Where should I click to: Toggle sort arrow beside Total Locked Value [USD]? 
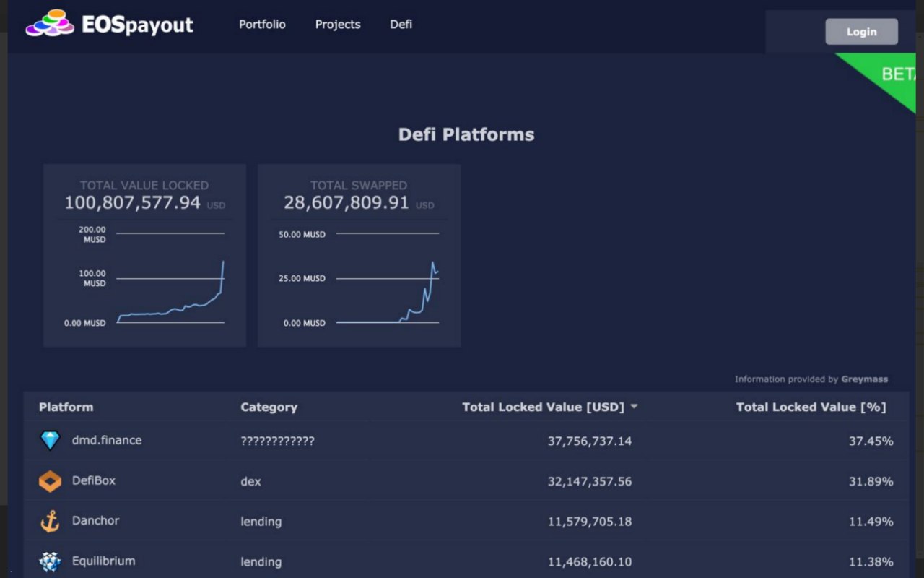(x=634, y=407)
